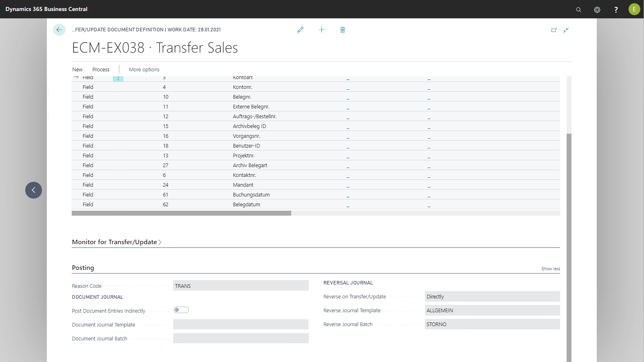
Task: Click the plus icon to create new
Action: [321, 30]
